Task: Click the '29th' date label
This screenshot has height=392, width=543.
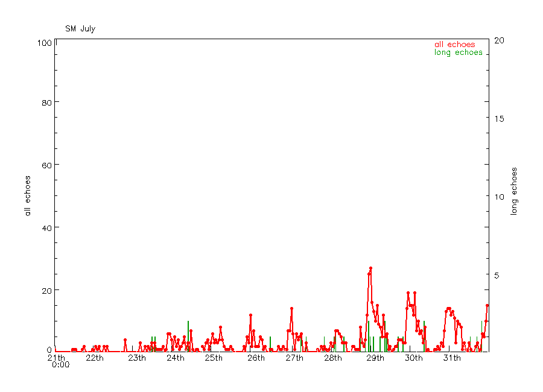Action: (x=375, y=358)
